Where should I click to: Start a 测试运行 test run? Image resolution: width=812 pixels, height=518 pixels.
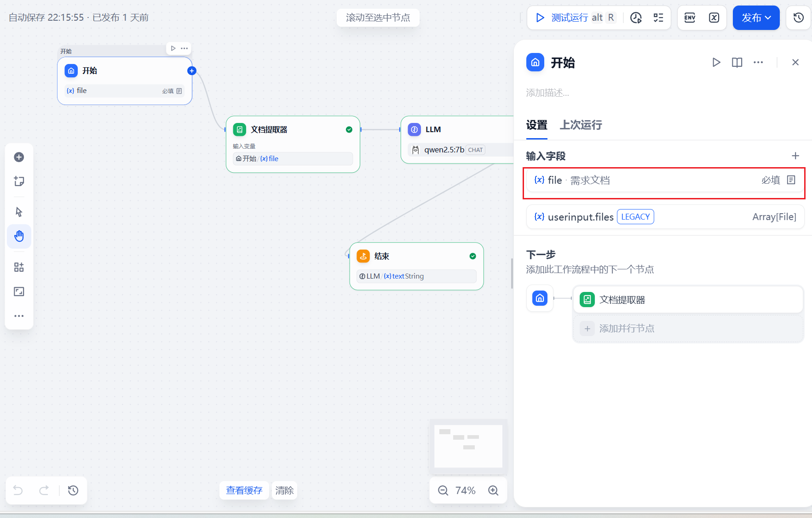coord(570,17)
